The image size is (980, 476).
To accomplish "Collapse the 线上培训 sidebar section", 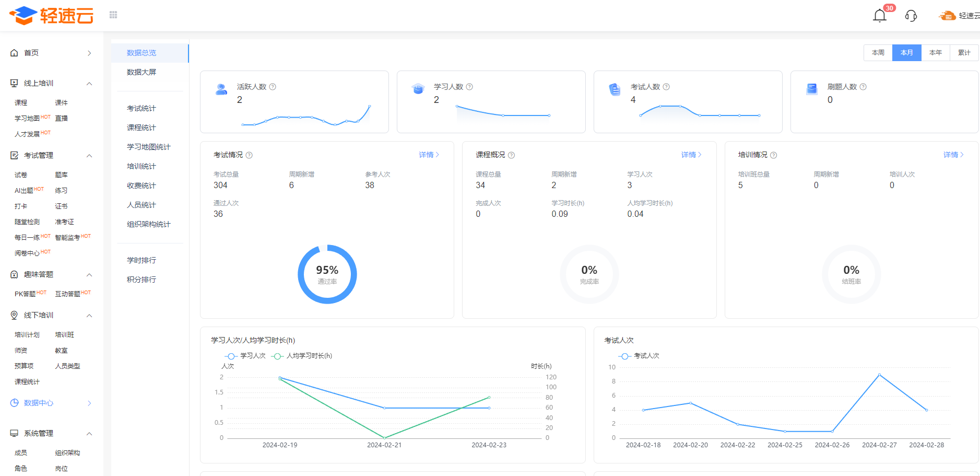I will point(89,84).
